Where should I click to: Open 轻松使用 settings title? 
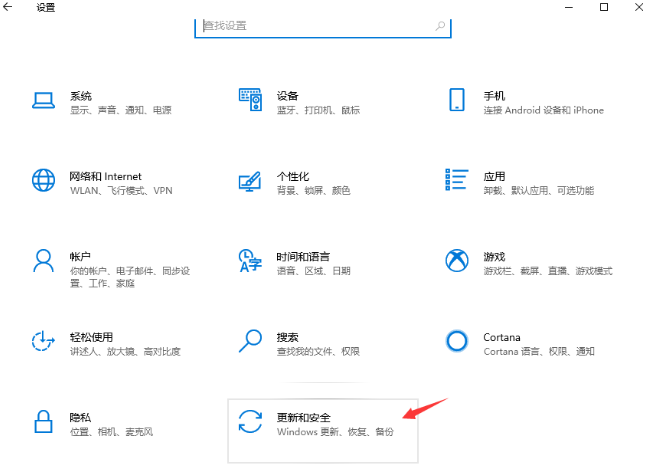point(91,337)
